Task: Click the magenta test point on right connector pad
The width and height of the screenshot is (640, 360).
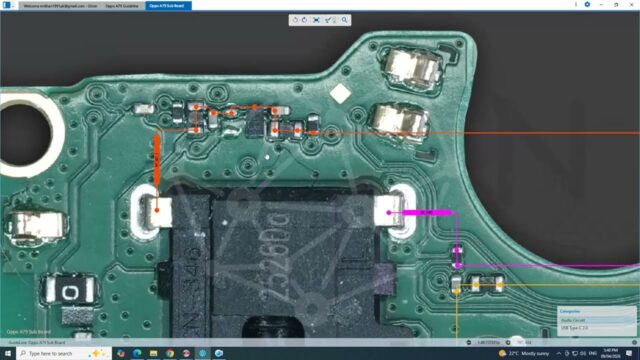Action: pyautogui.click(x=389, y=213)
